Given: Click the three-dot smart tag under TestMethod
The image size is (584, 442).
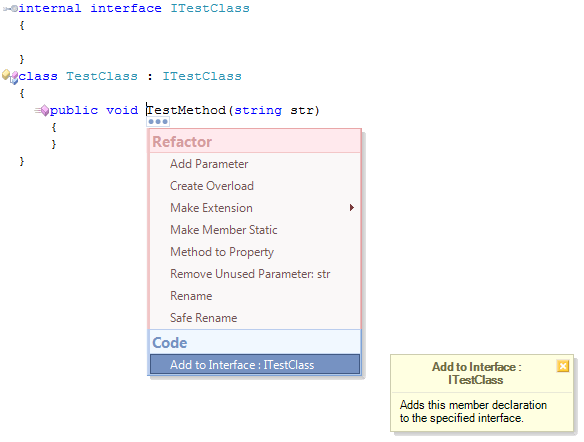Looking at the screenshot, I should [x=158, y=121].
